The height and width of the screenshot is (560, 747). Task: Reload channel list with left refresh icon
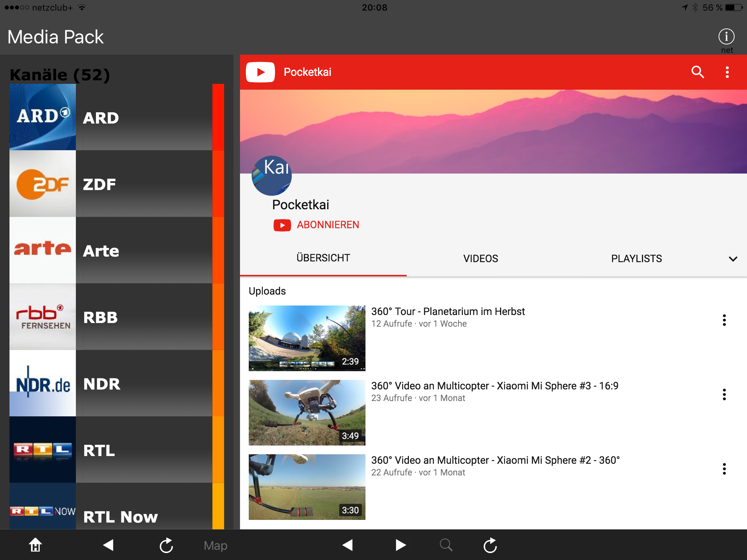click(x=166, y=545)
